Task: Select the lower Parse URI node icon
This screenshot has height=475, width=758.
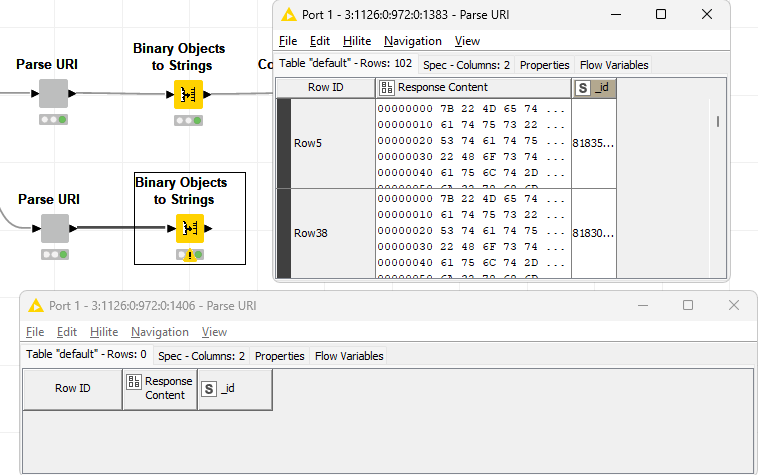Action: point(54,228)
